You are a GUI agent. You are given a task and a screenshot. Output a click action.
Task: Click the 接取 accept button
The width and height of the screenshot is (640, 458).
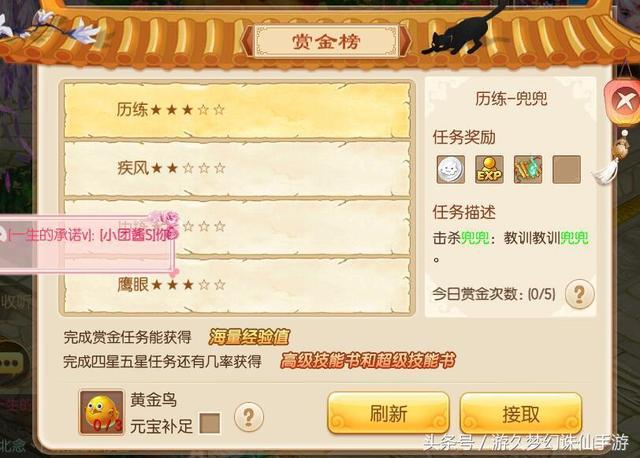pos(521,413)
